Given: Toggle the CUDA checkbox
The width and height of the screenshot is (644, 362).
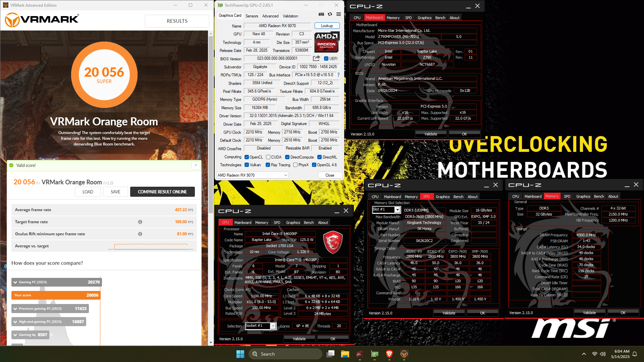Looking at the screenshot, I should pyautogui.click(x=268, y=157).
